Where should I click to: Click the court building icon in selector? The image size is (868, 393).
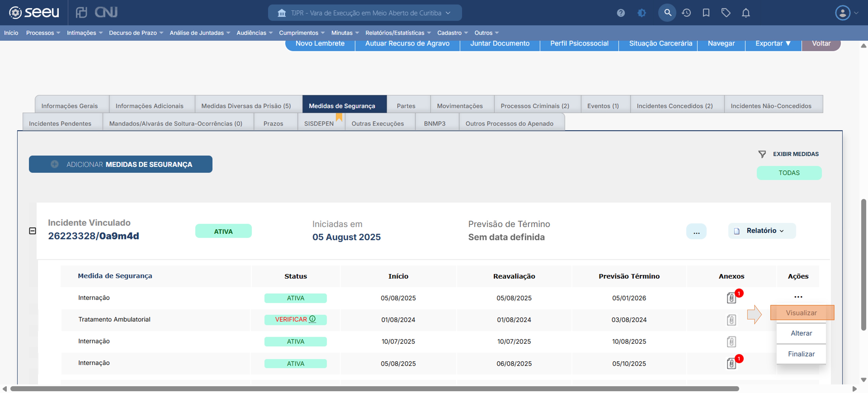[282, 13]
